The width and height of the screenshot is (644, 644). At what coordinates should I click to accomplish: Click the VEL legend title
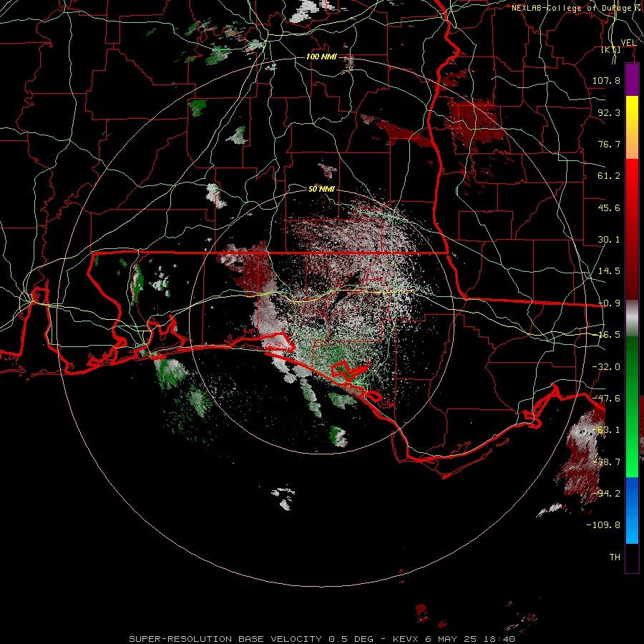(628, 43)
